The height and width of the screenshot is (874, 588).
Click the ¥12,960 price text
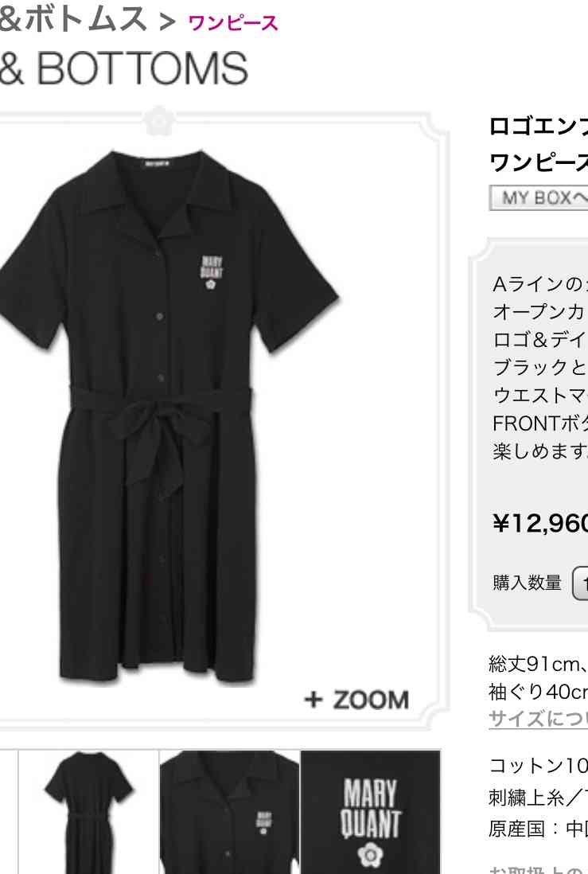pyautogui.click(x=539, y=523)
